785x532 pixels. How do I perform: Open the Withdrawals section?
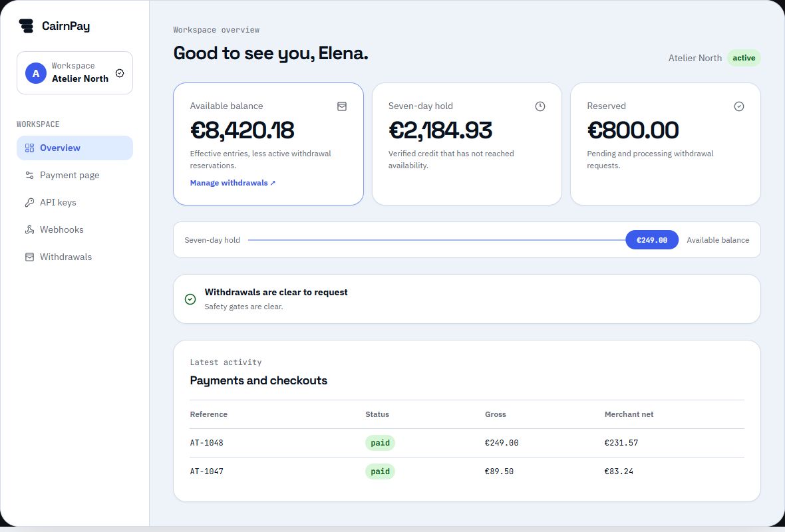tap(75, 257)
